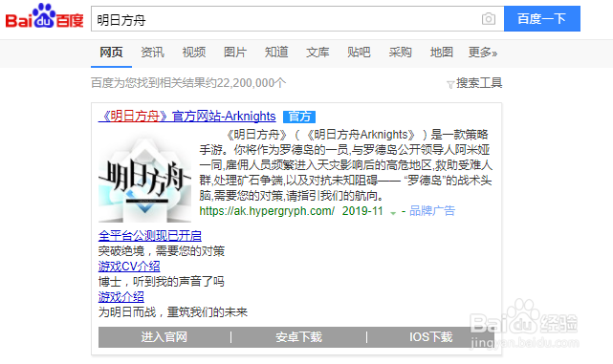613x364 pixels.
Task: Select the 网页 tab
Action: tap(111, 53)
